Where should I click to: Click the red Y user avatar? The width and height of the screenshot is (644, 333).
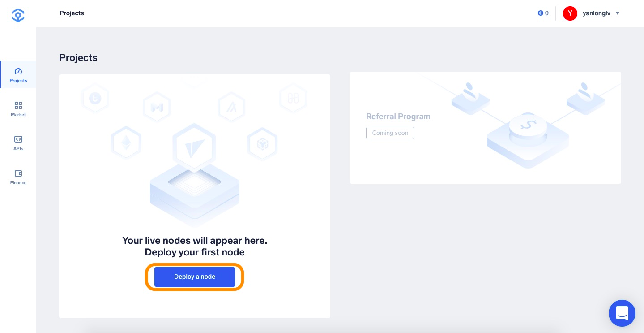click(x=570, y=13)
